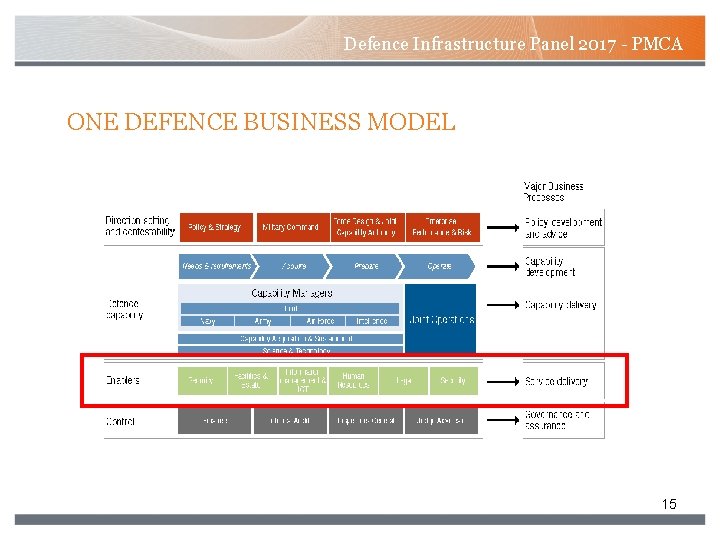The width and height of the screenshot is (720, 540).
Task: Click the Audit grey Control box
Action: pos(290,421)
